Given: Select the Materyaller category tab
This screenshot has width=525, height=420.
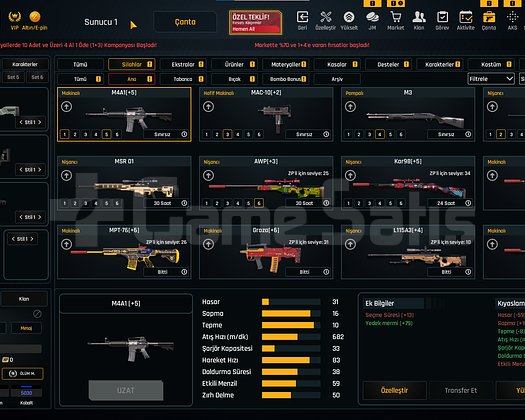Looking at the screenshot, I should click(x=286, y=64).
